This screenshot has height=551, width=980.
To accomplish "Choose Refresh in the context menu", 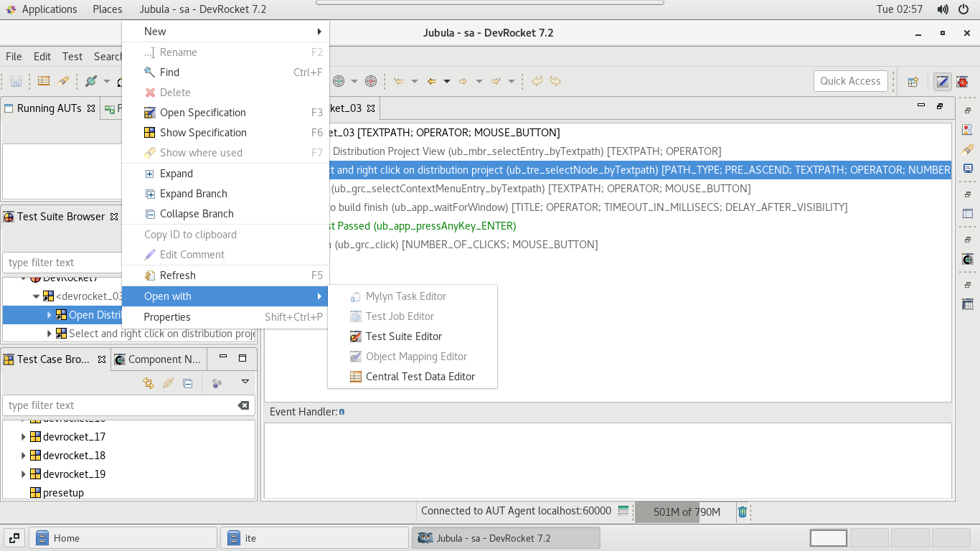I will (225, 275).
